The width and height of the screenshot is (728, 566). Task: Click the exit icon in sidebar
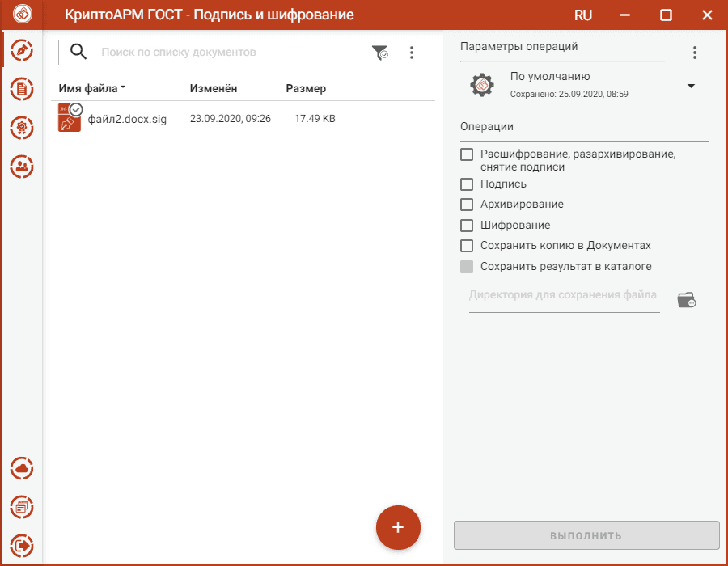point(22,546)
